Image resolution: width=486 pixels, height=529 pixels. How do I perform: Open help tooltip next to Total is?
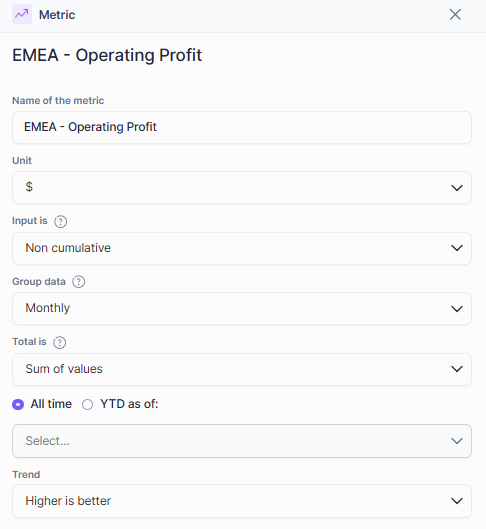tap(60, 342)
